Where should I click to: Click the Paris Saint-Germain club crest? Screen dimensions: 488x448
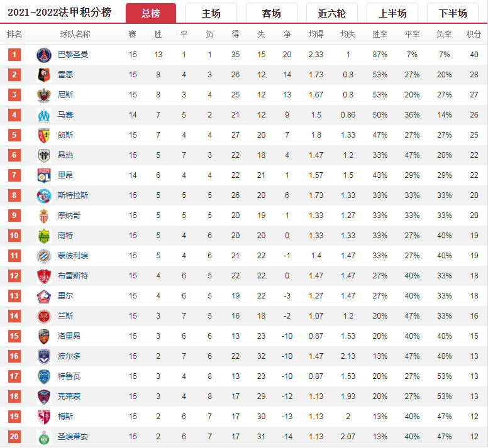click(x=44, y=55)
